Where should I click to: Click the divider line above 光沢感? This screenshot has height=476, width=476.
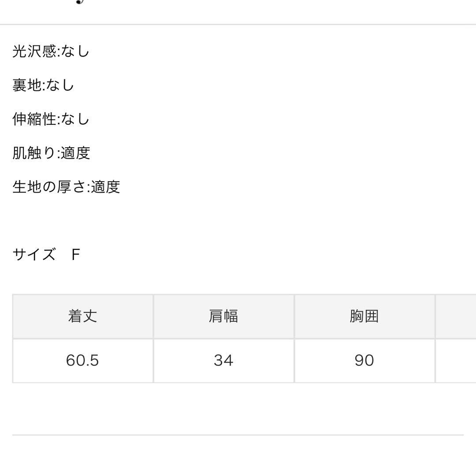click(238, 24)
